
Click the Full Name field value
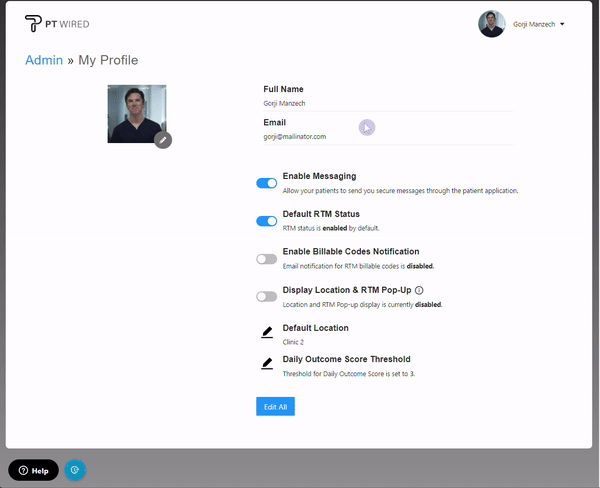pyautogui.click(x=284, y=103)
